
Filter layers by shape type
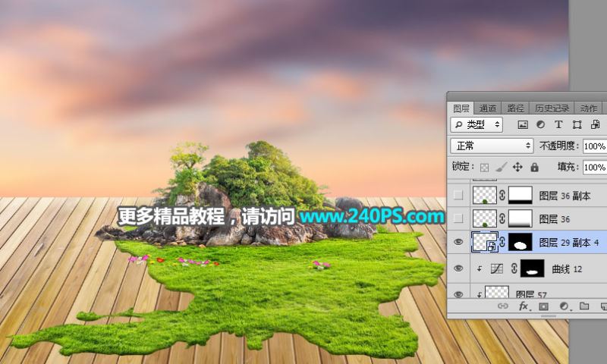[577, 124]
